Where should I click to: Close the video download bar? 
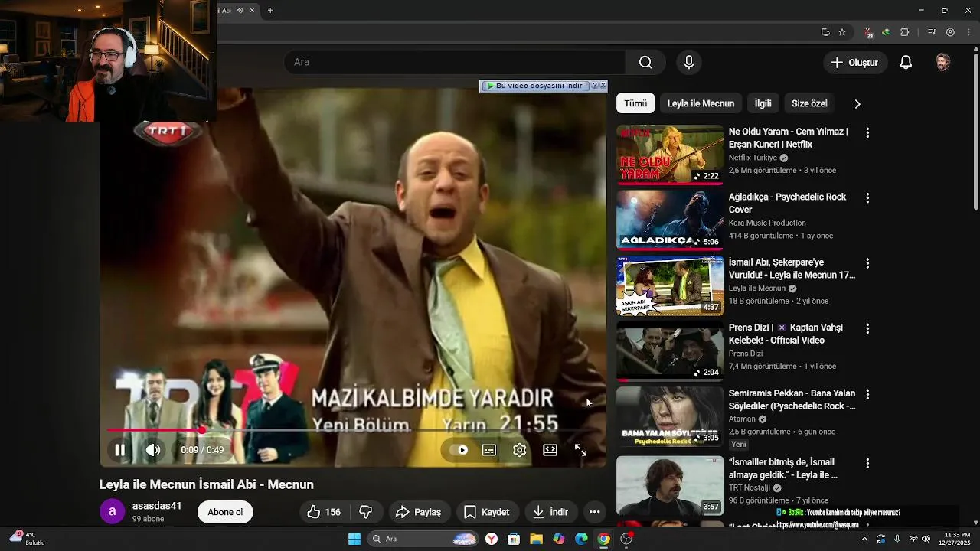coord(603,86)
